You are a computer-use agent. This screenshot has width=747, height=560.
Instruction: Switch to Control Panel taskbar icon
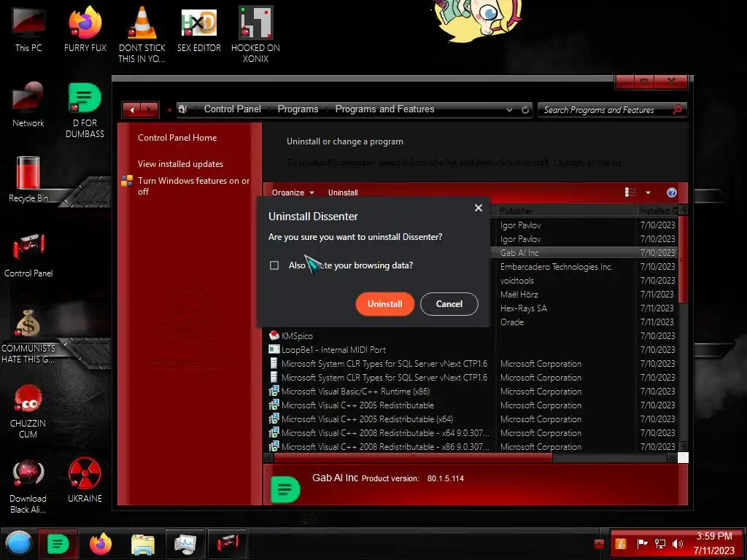point(228,543)
